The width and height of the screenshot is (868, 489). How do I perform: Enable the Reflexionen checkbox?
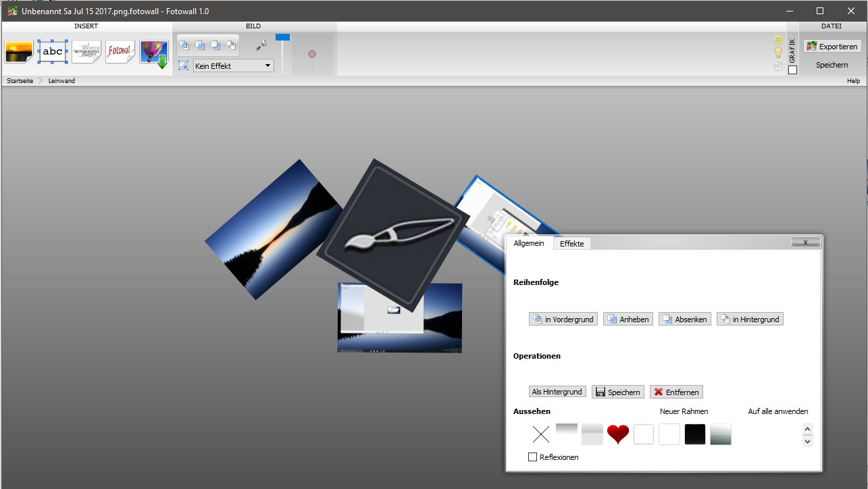[x=533, y=457]
